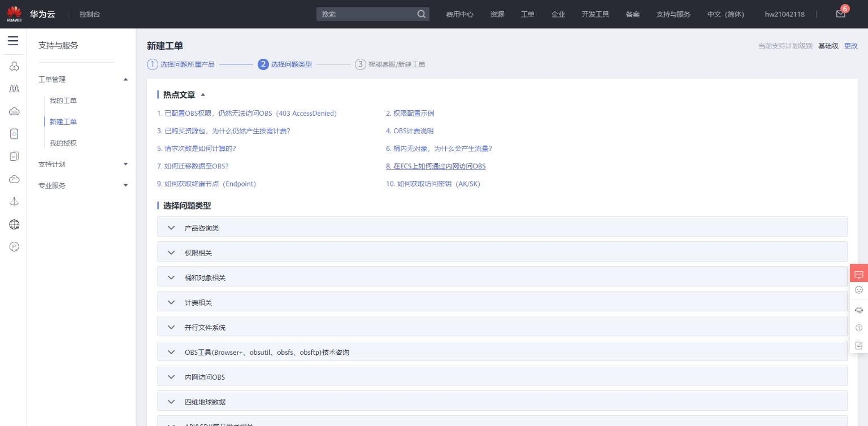Click 更改 support plan link
Viewport: 868px width, 426px height.
click(850, 46)
